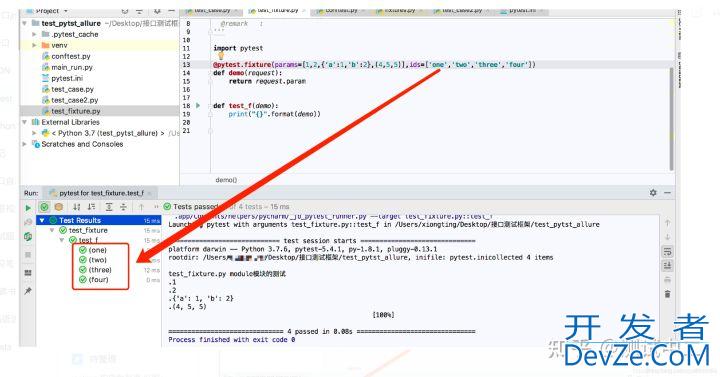Expand the venv folder
The image size is (720, 377).
[34, 45]
